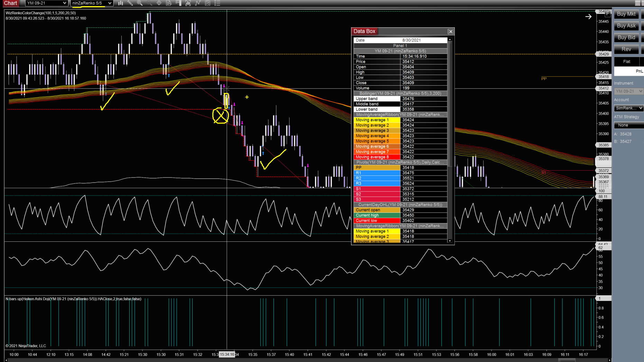Click the PnL field

(x=628, y=71)
